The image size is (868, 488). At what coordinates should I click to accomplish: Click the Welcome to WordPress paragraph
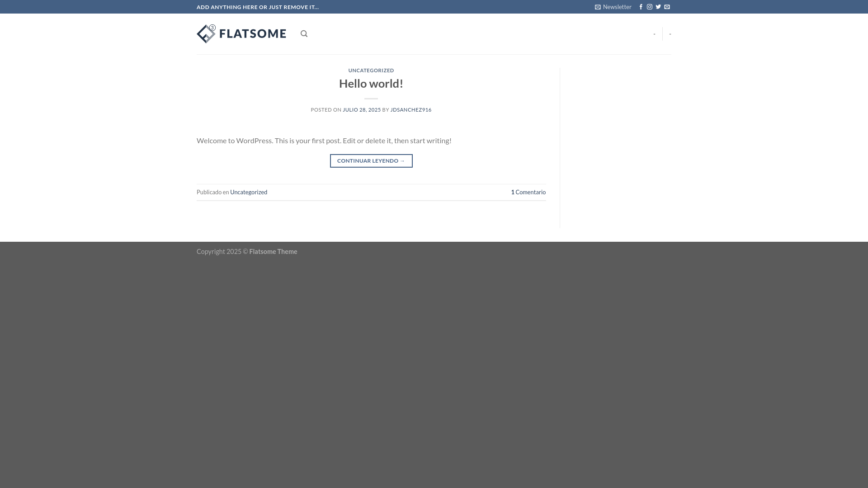[324, 141]
